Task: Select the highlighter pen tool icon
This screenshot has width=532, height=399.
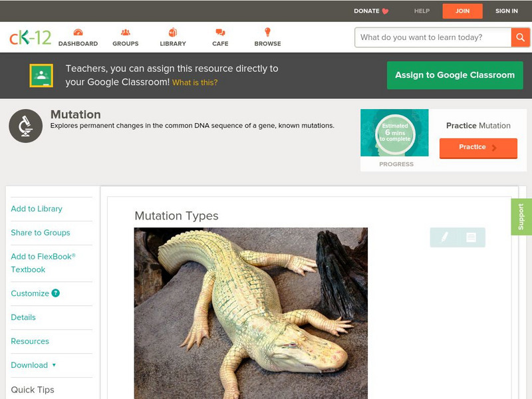Action: coord(444,237)
